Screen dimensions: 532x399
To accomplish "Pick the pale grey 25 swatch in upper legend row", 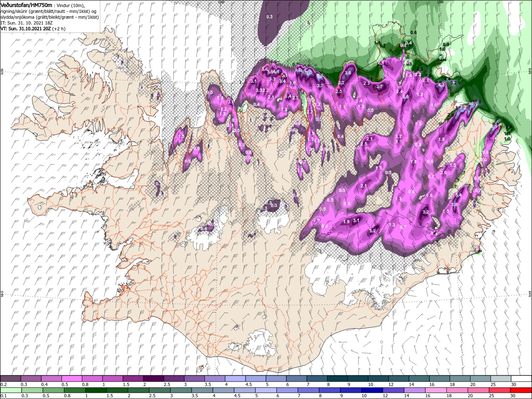I will pos(501,379).
